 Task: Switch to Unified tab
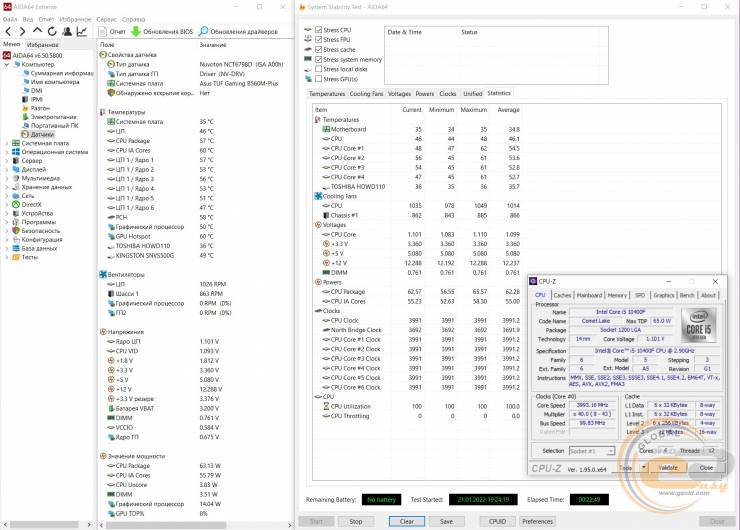point(472,94)
